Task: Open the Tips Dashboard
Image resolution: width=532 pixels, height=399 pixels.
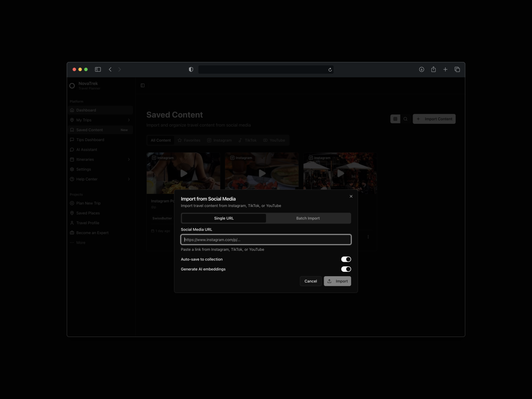Action: [x=90, y=140]
